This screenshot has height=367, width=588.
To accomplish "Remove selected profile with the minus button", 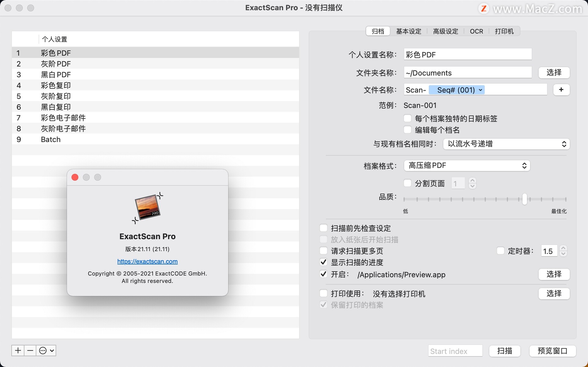I will click(x=30, y=350).
